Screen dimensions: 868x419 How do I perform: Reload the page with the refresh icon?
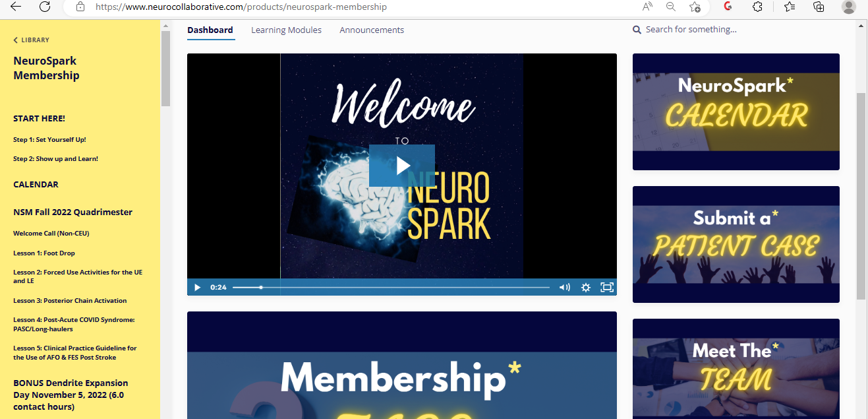(45, 7)
